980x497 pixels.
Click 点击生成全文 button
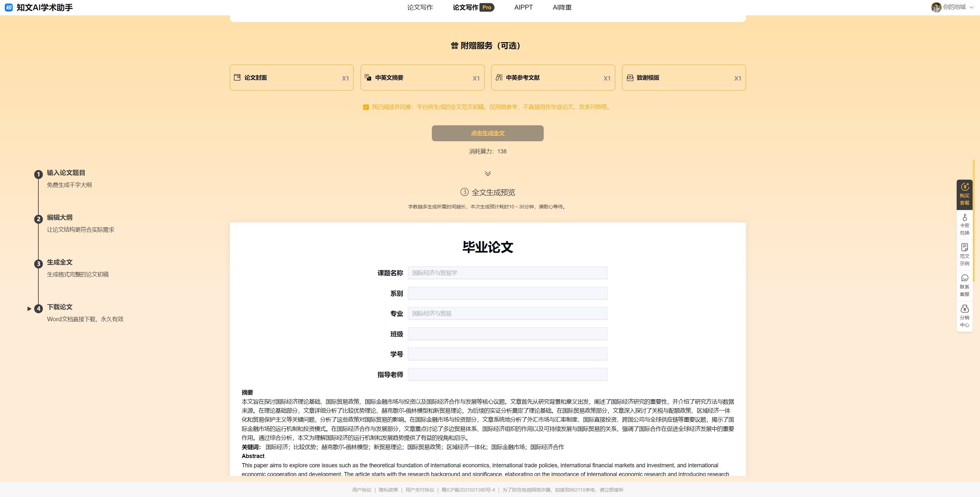pos(487,133)
